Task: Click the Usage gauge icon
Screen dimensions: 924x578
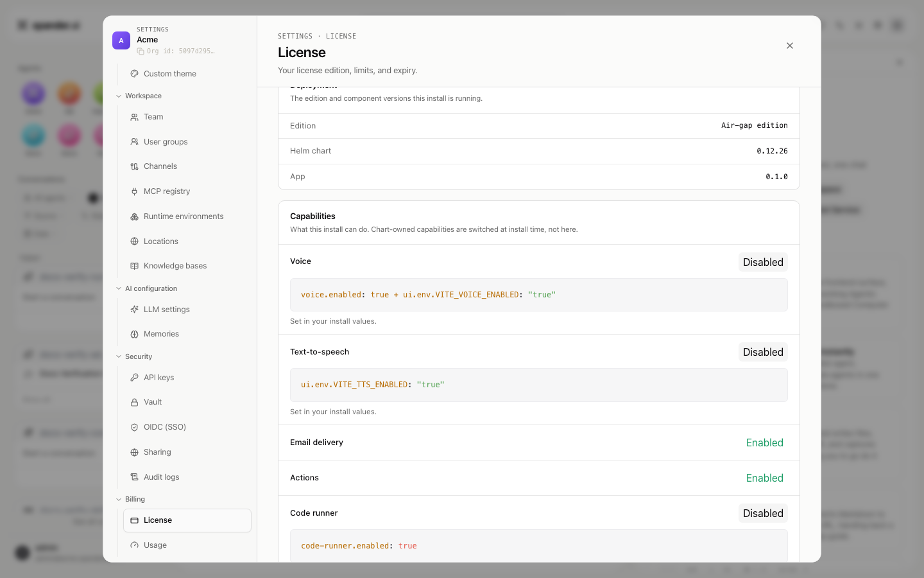Action: point(135,545)
